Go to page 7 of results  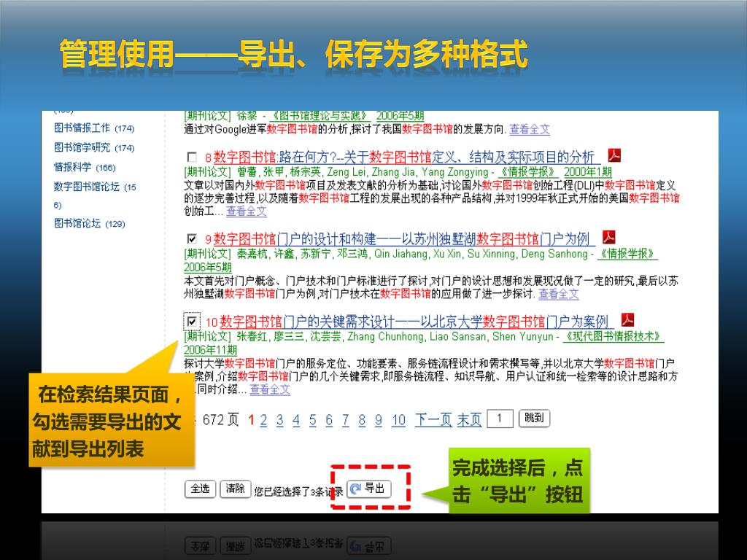click(x=345, y=420)
